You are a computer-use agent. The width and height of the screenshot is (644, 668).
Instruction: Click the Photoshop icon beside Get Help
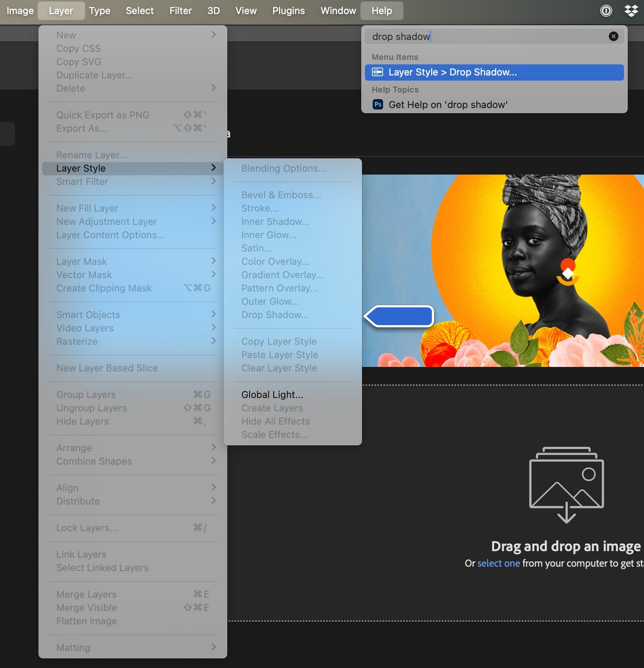pyautogui.click(x=378, y=104)
